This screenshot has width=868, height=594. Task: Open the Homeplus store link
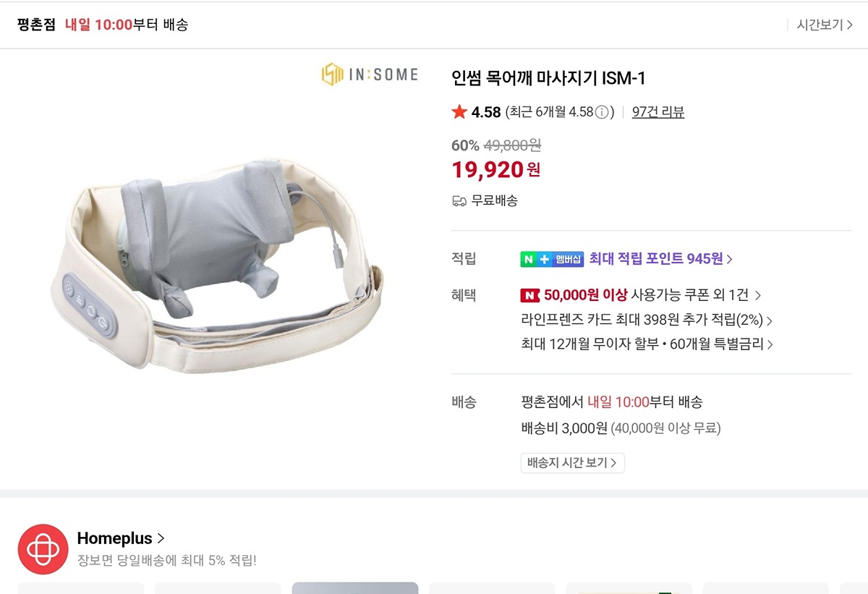tap(121, 538)
